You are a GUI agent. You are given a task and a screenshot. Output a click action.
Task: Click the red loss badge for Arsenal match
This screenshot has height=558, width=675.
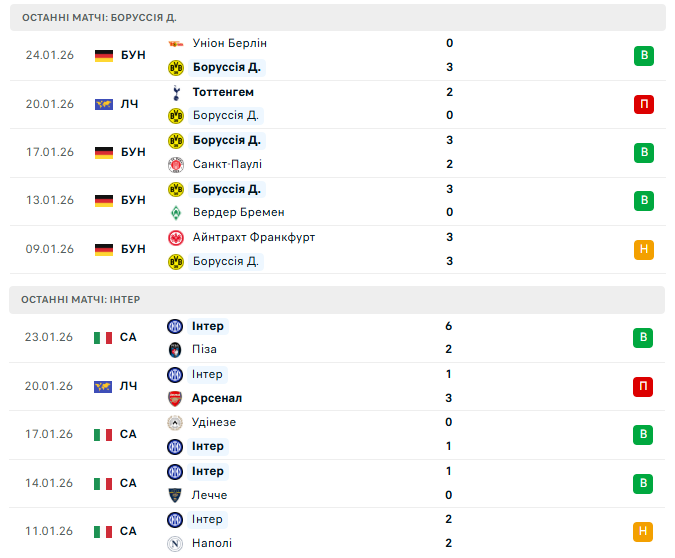coord(644,386)
